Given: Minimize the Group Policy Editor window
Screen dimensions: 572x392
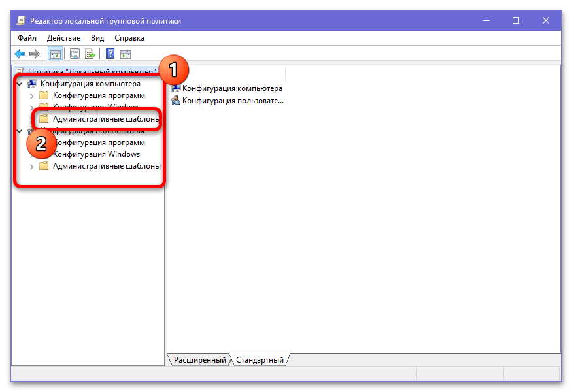Looking at the screenshot, I should click(486, 21).
